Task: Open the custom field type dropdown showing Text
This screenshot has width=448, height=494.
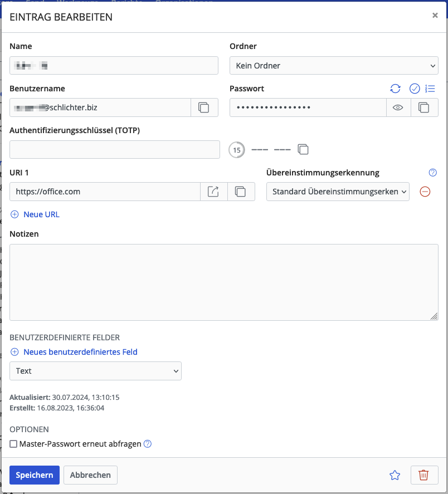Action: [x=95, y=371]
